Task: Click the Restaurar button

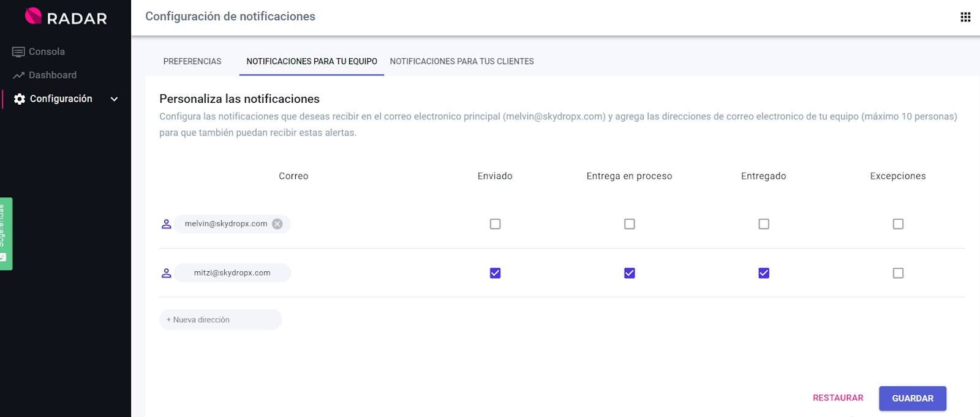Action: point(837,398)
